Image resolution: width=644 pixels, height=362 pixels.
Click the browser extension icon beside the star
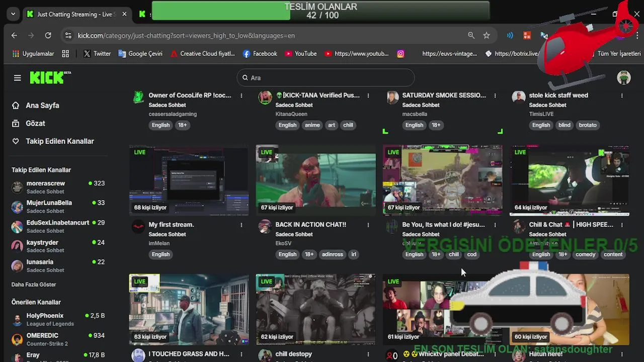[x=510, y=35]
